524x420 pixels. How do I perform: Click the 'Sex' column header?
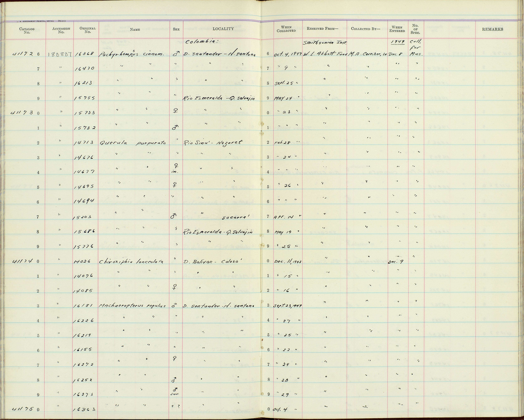pyautogui.click(x=176, y=29)
